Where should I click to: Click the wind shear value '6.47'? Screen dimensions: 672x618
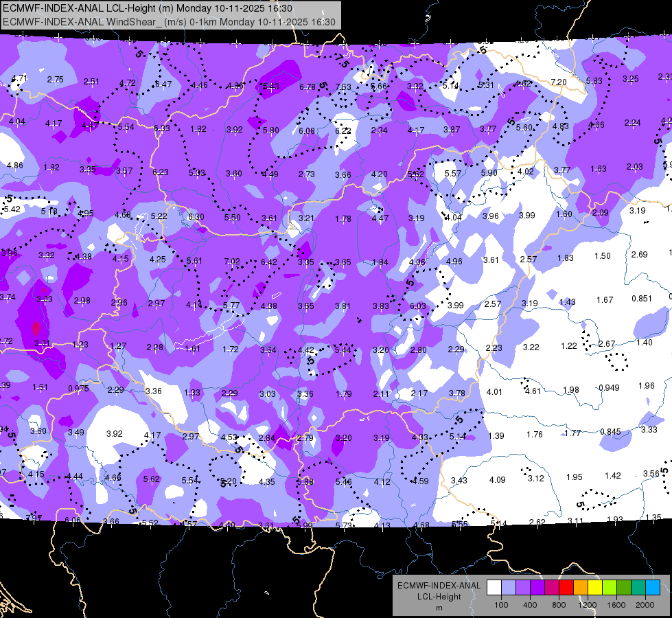[x=163, y=84]
